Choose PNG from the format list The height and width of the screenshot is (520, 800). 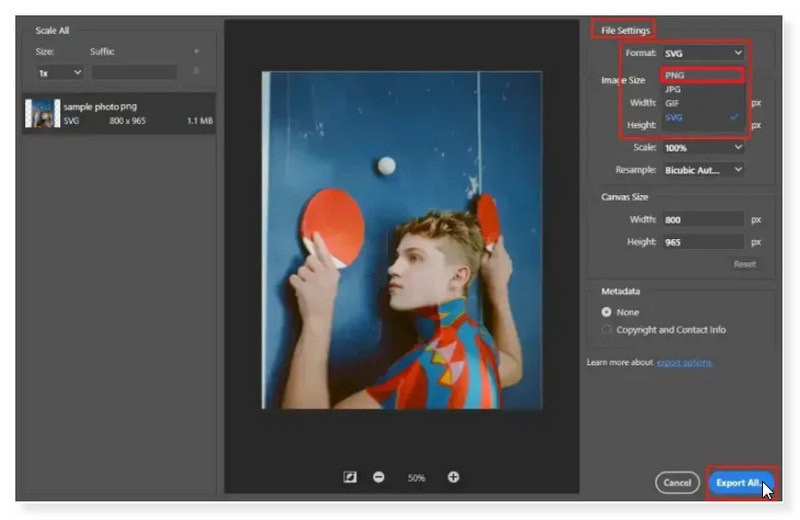pos(702,75)
